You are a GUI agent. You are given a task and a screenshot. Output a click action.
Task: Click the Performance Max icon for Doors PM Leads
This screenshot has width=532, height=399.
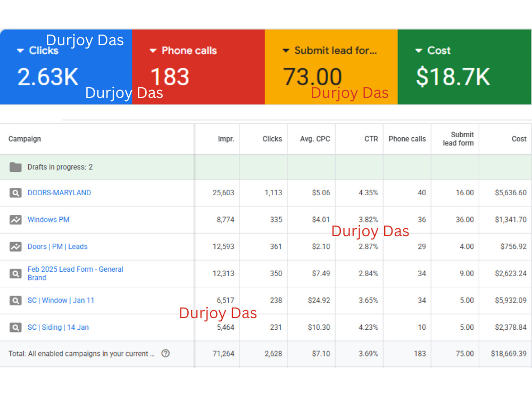[15, 246]
